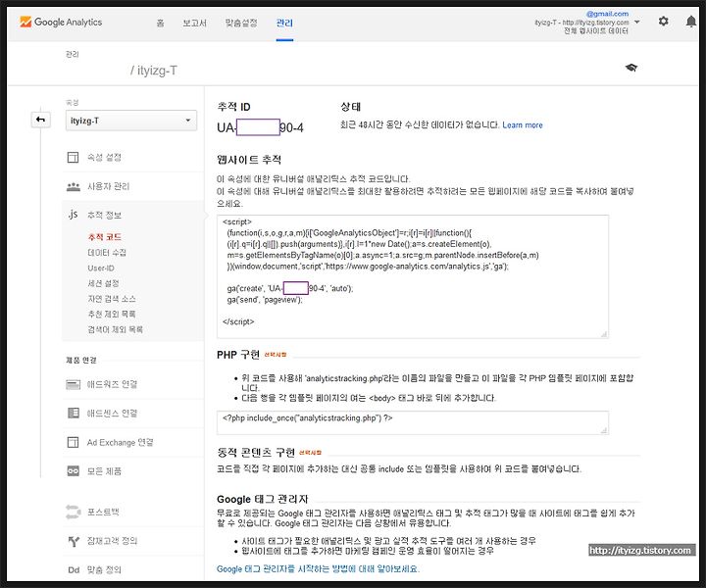Click the tracking code box resize handle
The width and height of the screenshot is (706, 588).
click(604, 333)
